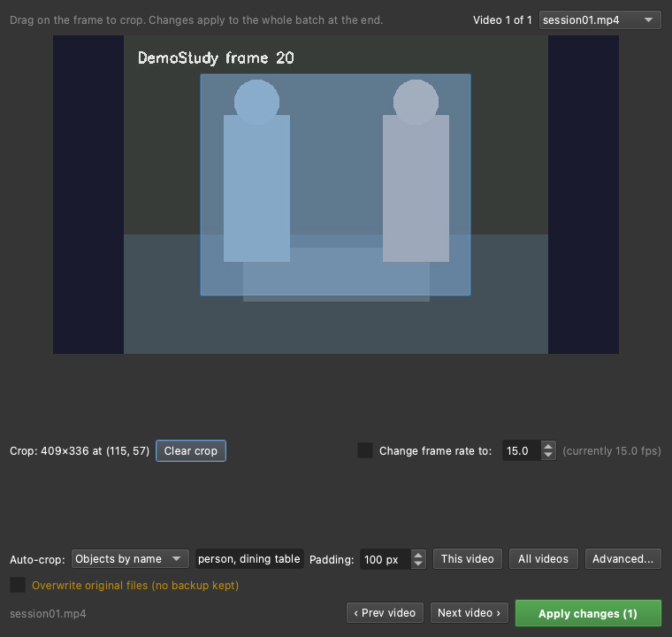
Task: Click the Video 1 of 1 label
Action: (502, 20)
